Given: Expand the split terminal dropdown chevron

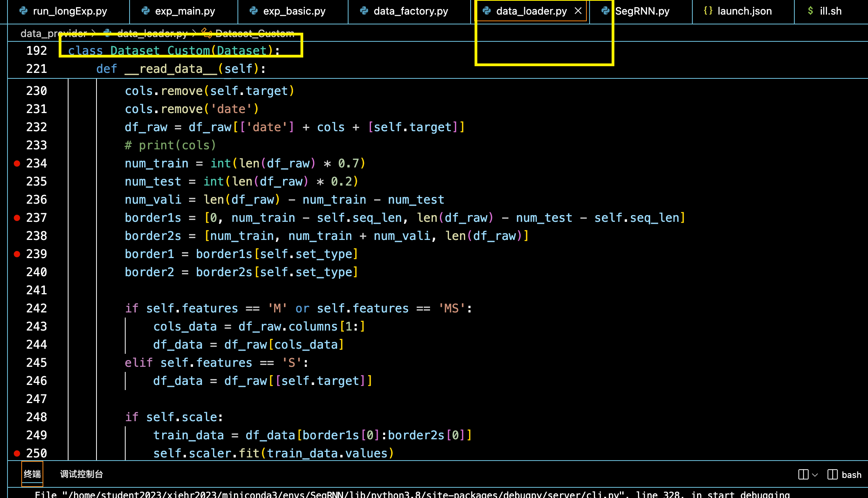Looking at the screenshot, I should point(815,475).
